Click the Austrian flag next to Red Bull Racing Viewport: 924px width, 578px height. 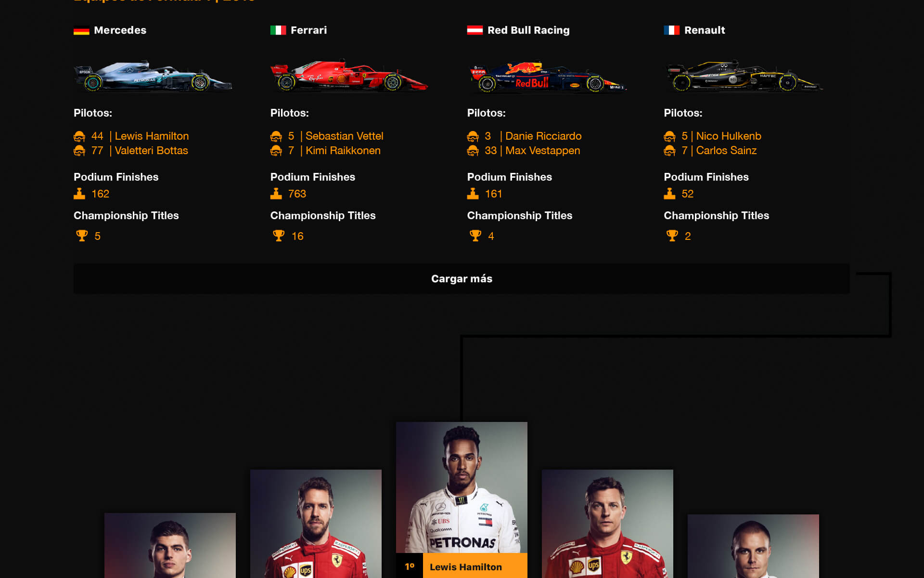475,30
